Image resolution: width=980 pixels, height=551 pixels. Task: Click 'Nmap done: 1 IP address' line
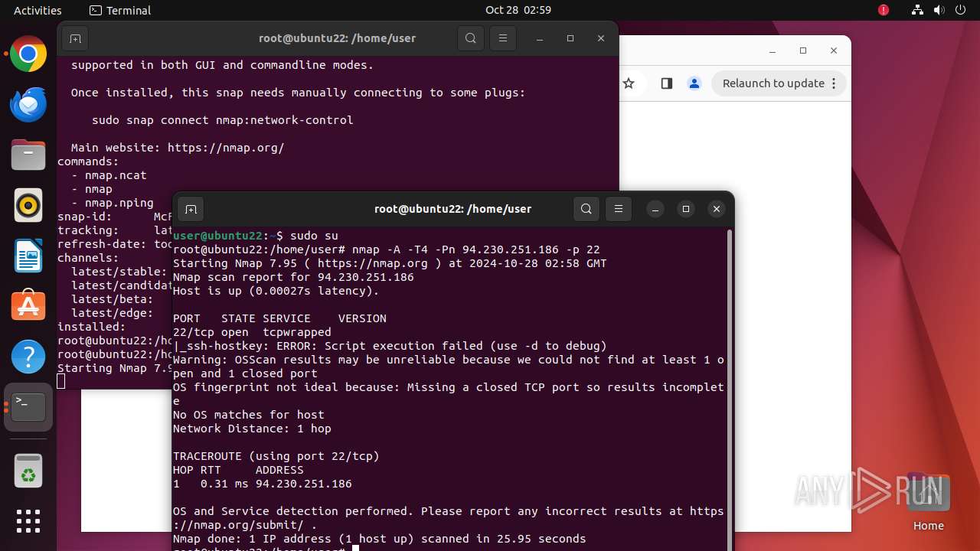click(x=380, y=539)
